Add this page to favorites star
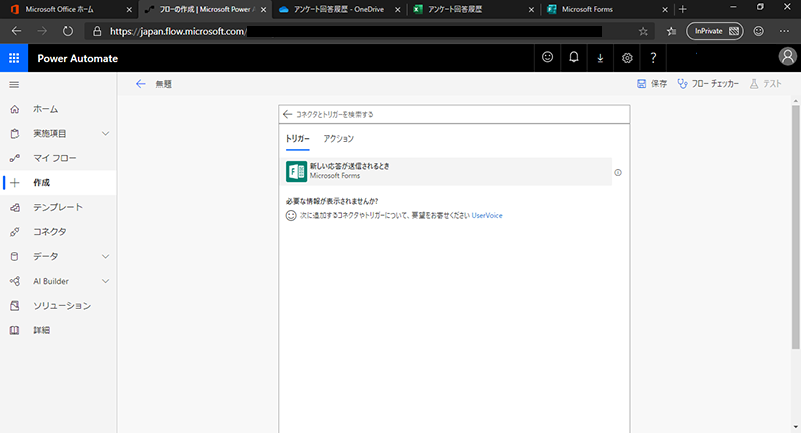 click(643, 32)
